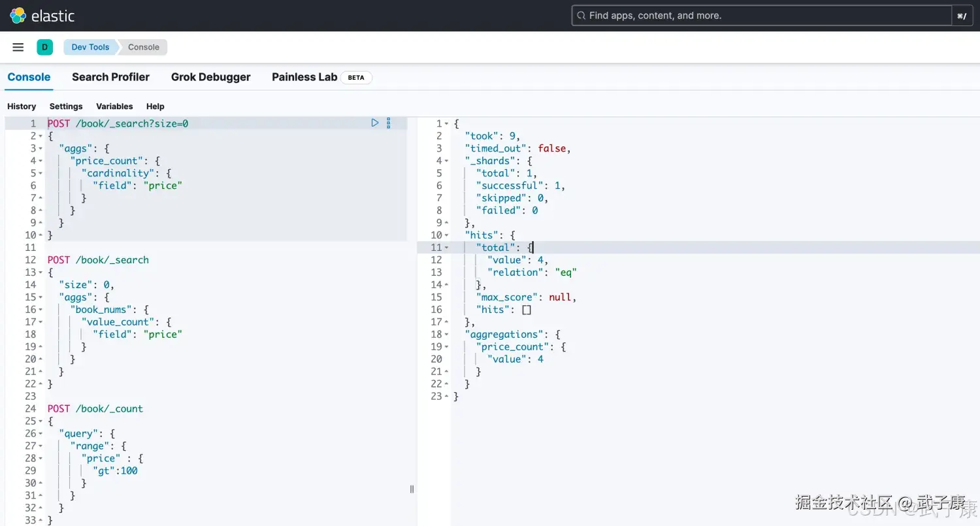
Task: Open the Settings menu
Action: [x=66, y=107]
